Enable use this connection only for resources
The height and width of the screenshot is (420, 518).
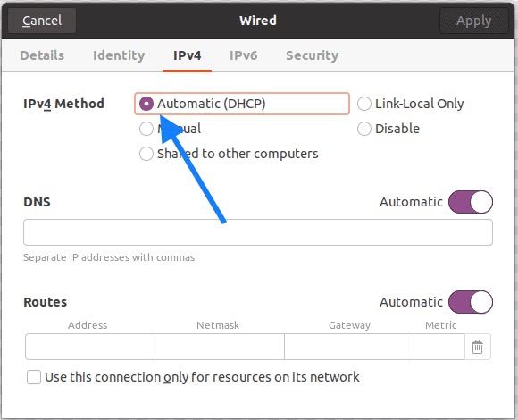coord(34,377)
